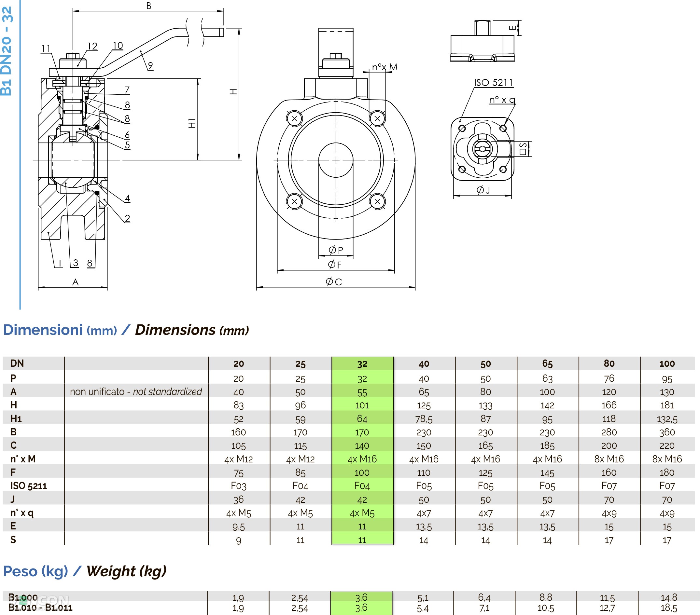This screenshot has width=700, height=615.
Task: Click the 'non unificato - not standardized' note
Action: coord(136,391)
